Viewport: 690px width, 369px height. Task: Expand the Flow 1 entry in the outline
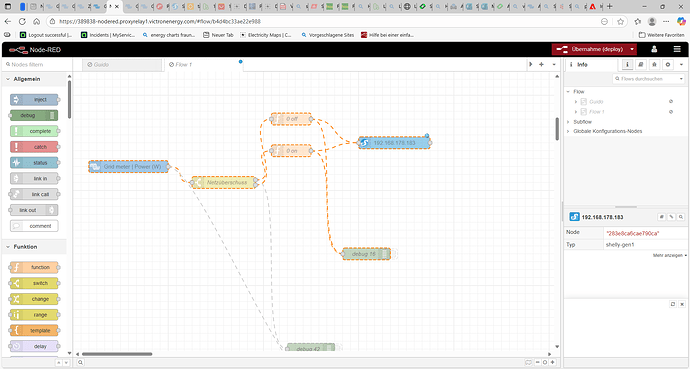(x=576, y=112)
